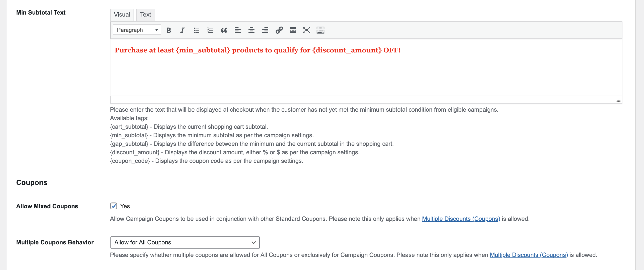Uncheck the Allow Mixed Coupons checkbox
The image size is (644, 270).
114,206
